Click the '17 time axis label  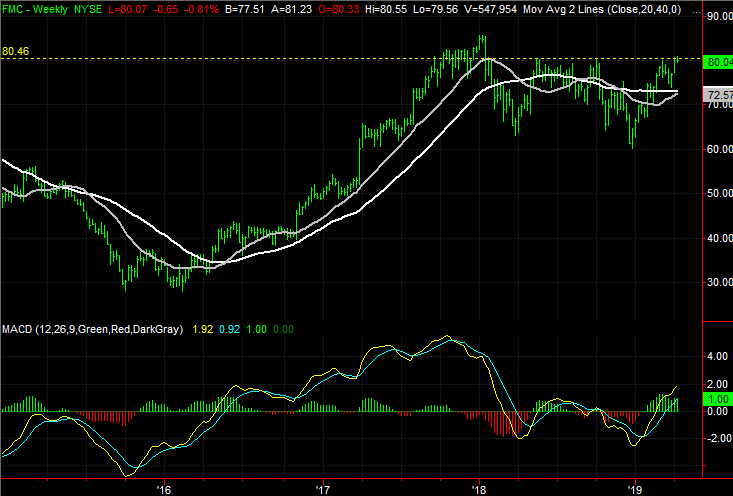pyautogui.click(x=323, y=490)
